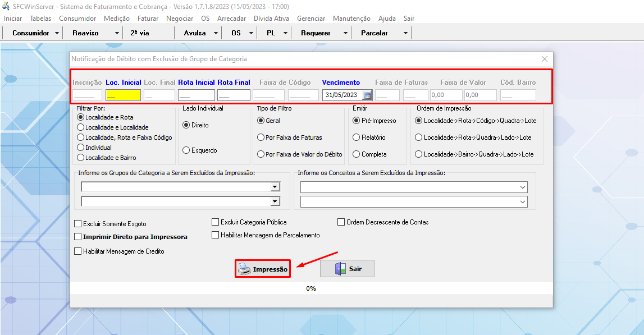Click the 2ª via toolbar button

click(x=140, y=33)
